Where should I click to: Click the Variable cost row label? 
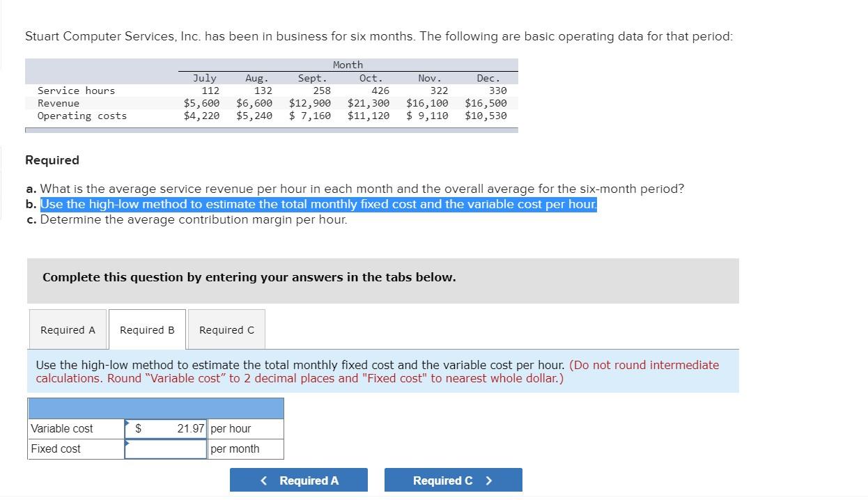click(x=62, y=429)
